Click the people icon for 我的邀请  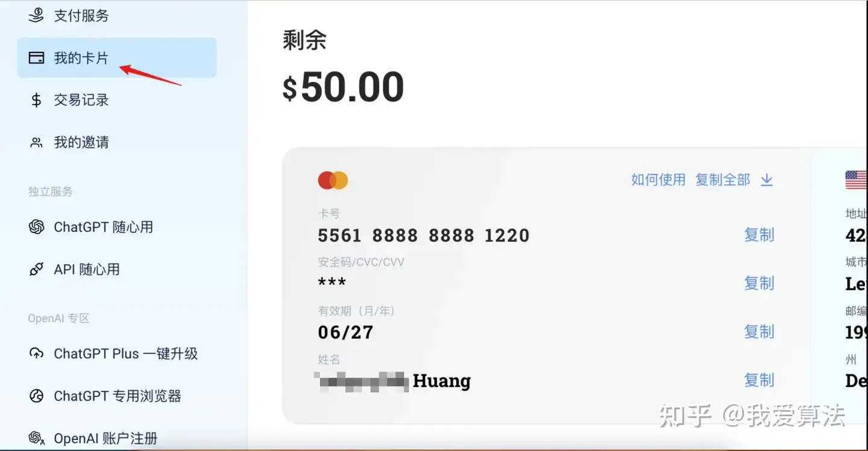[x=36, y=143]
